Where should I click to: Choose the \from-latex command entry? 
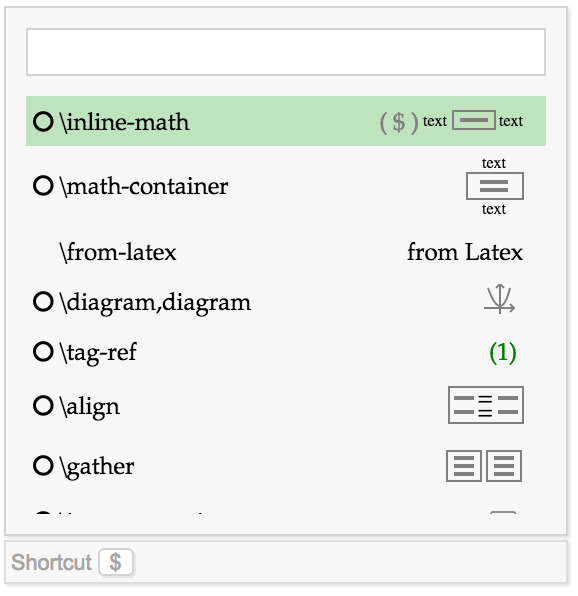click(286, 252)
